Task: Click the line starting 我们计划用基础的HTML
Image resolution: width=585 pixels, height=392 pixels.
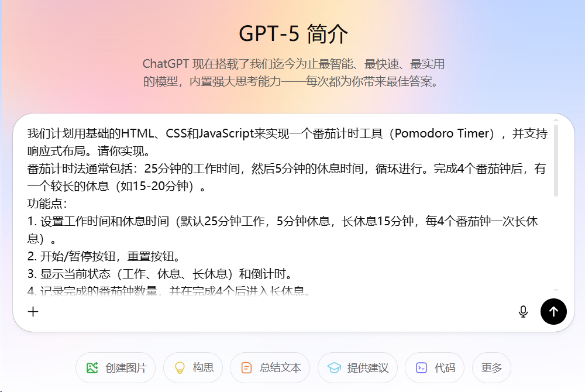Action: point(287,133)
